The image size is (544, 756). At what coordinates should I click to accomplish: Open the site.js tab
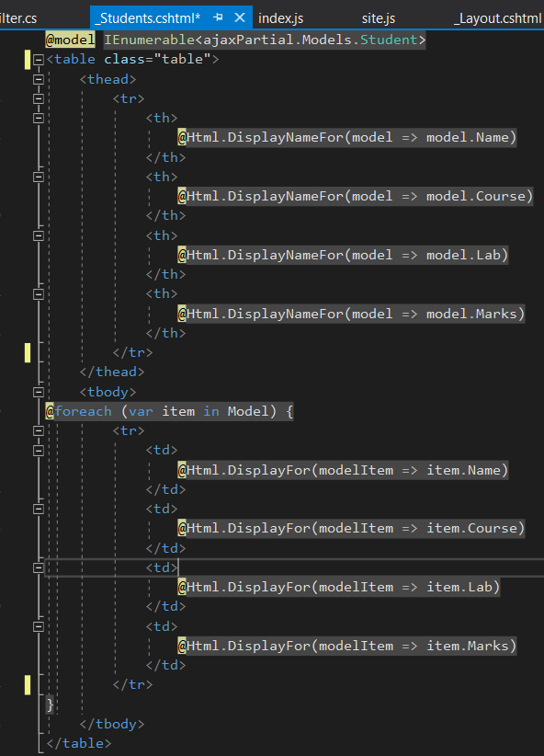[x=379, y=18]
